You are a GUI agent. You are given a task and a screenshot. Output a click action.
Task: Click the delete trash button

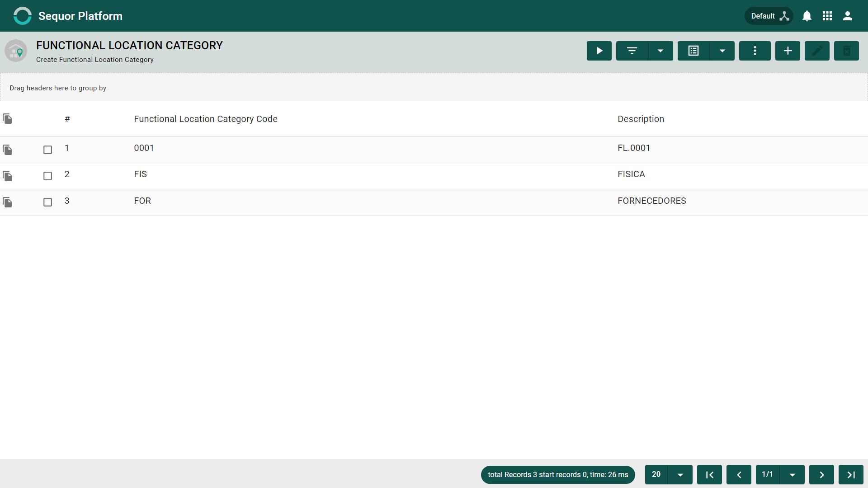click(846, 51)
